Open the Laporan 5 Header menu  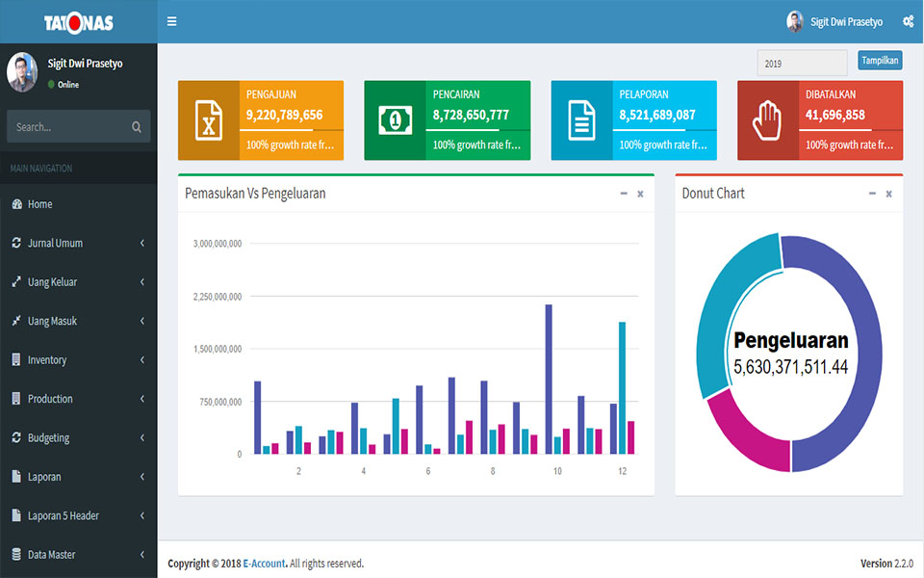click(78, 515)
